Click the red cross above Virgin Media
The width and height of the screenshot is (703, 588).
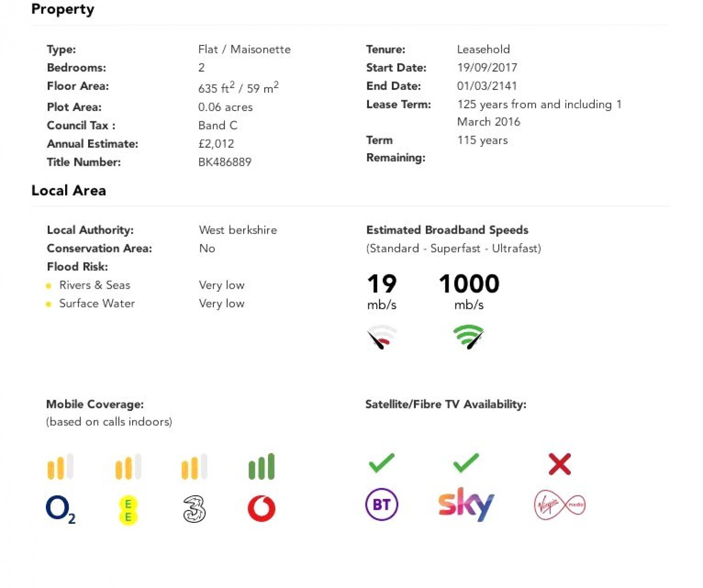(560, 464)
